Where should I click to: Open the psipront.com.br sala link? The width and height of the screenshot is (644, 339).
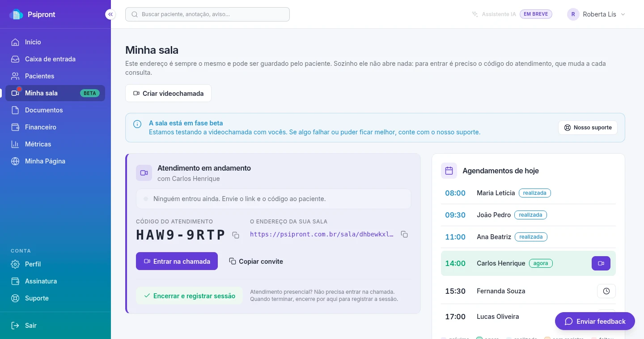click(x=322, y=234)
